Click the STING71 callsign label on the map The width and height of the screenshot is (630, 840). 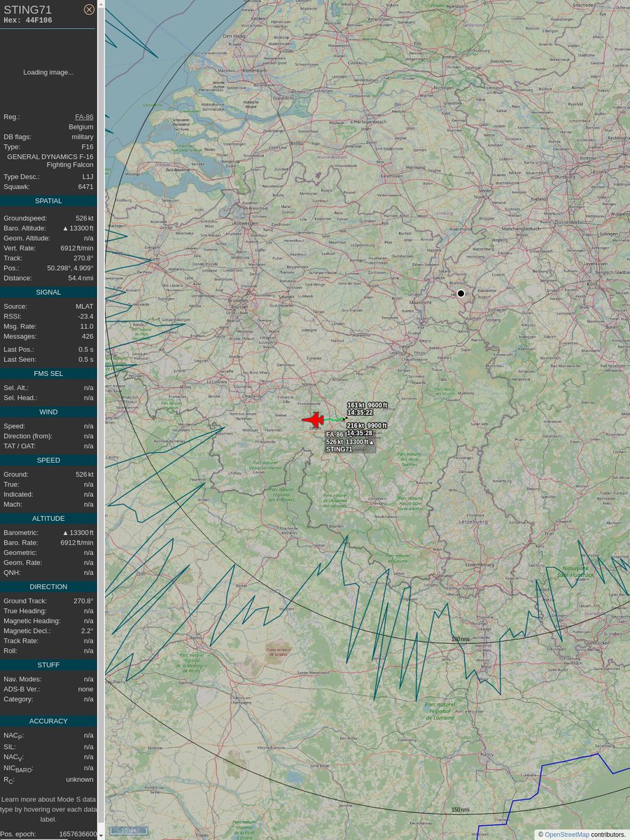pyautogui.click(x=339, y=449)
